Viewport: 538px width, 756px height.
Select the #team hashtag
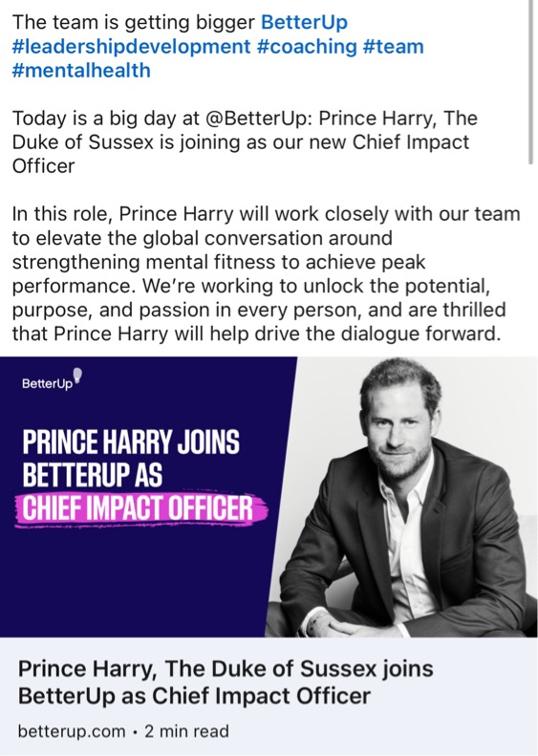point(393,46)
